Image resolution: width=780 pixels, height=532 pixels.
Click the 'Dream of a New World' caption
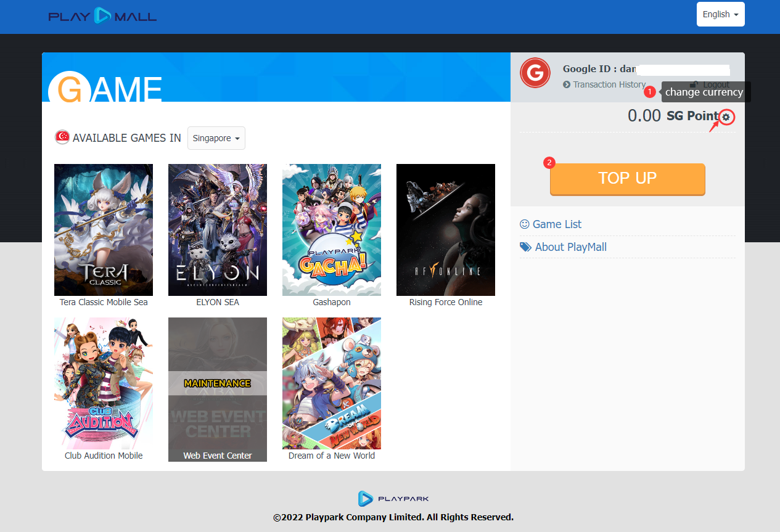pos(332,456)
